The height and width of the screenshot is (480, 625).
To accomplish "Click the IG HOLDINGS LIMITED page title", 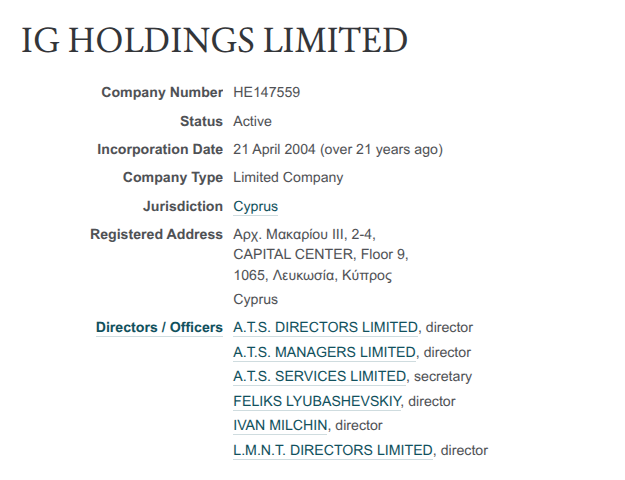I will [x=214, y=40].
